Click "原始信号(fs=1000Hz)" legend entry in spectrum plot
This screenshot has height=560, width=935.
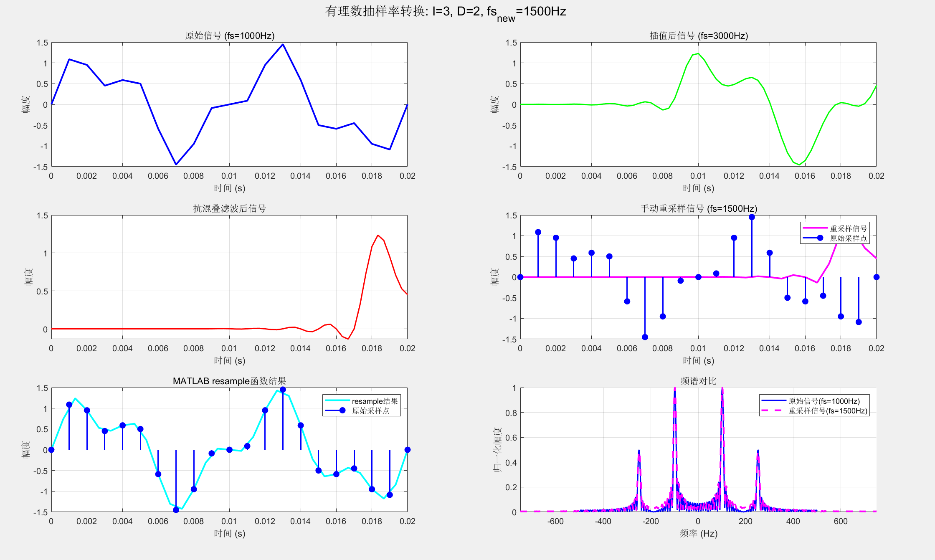click(x=824, y=401)
